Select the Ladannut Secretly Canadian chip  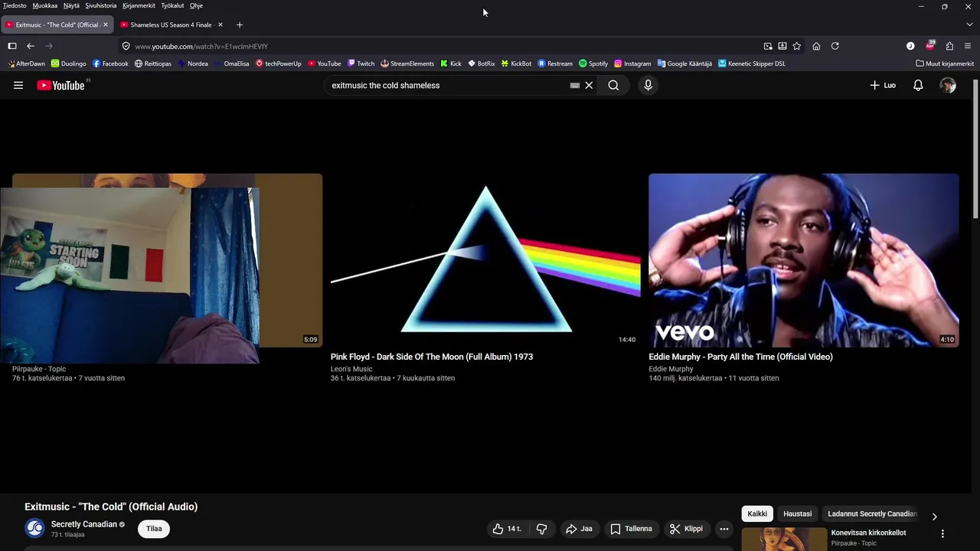pos(872,514)
